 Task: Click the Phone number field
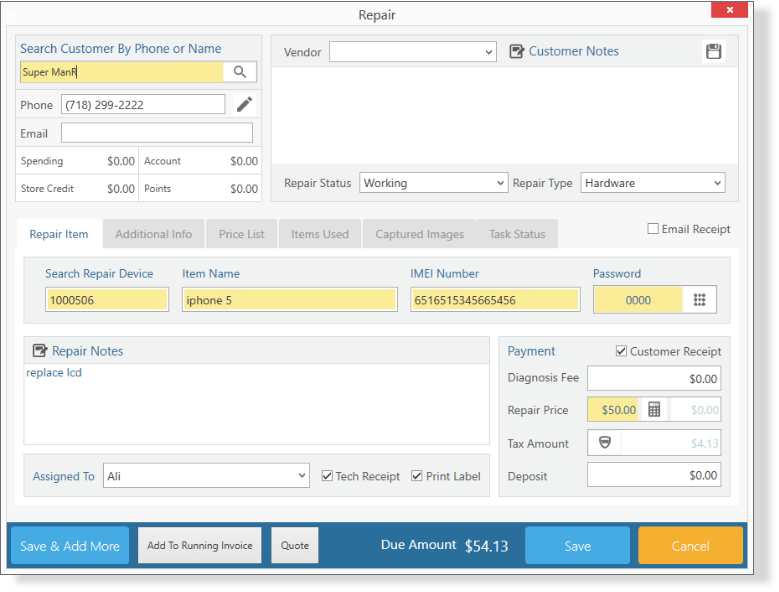click(143, 105)
